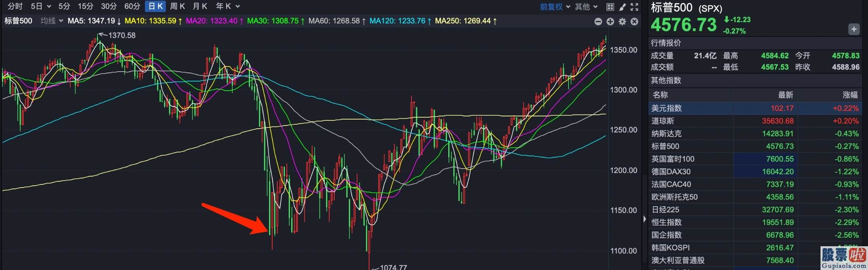Screen dimensions: 868x270
Task: Click the MA120: 1233.76 label
Action: tap(400, 21)
